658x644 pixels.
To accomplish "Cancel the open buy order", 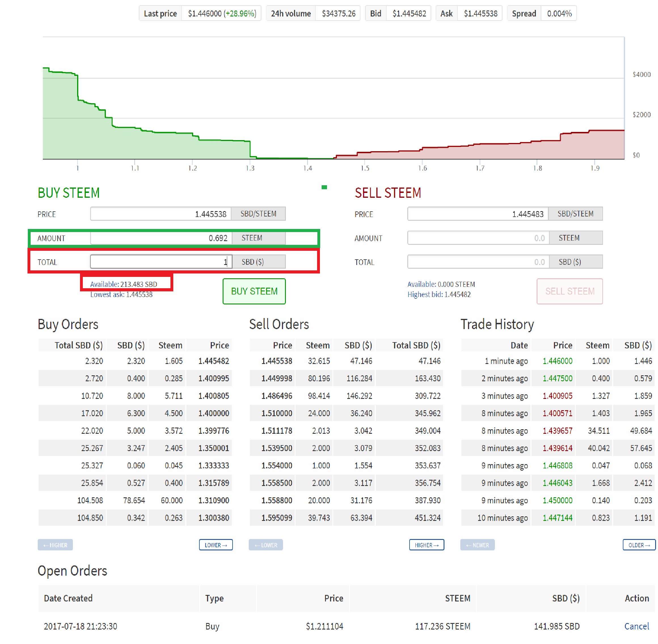I will [x=636, y=626].
